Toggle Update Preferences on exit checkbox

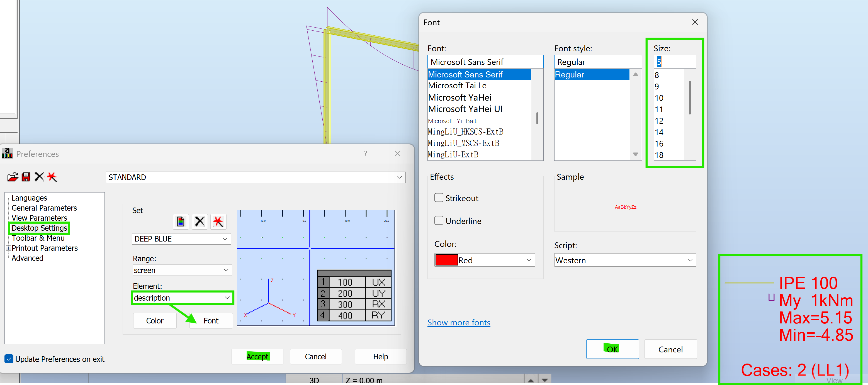click(x=9, y=359)
